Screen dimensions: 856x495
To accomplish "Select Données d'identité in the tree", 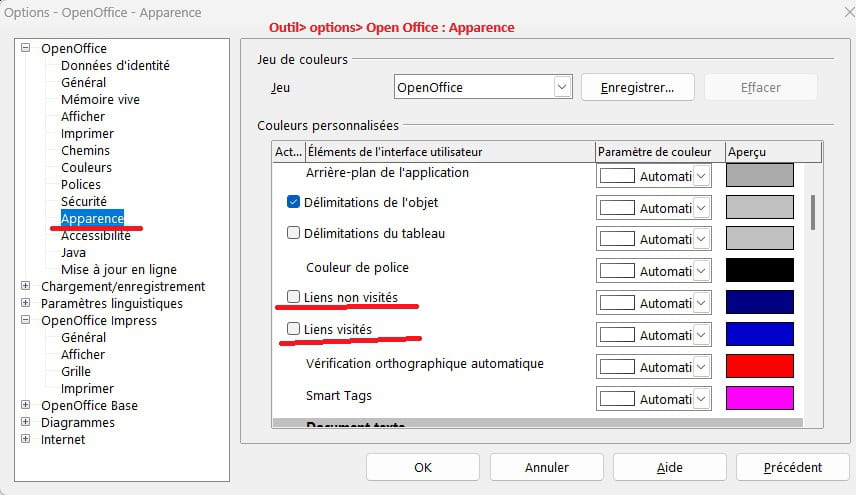I will click(115, 65).
